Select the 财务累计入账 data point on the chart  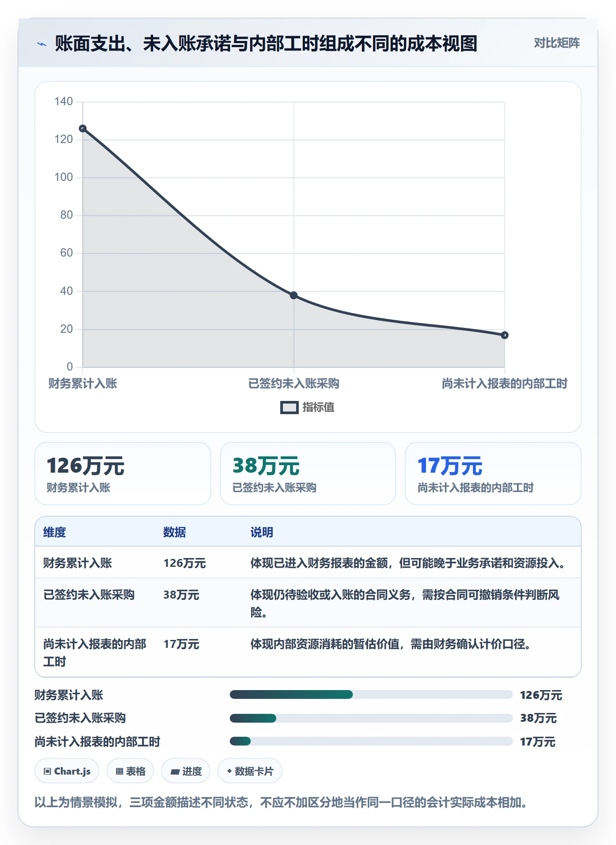83,129
